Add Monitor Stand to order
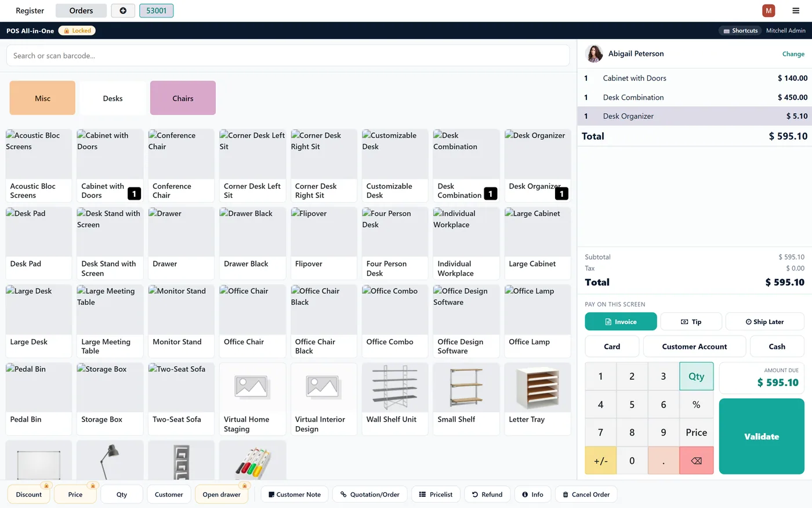 (x=181, y=321)
